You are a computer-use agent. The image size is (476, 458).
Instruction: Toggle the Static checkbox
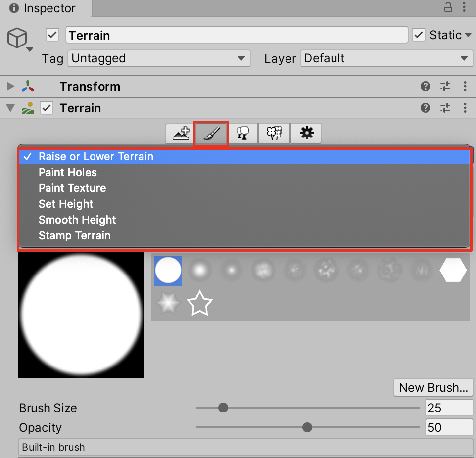tap(419, 35)
